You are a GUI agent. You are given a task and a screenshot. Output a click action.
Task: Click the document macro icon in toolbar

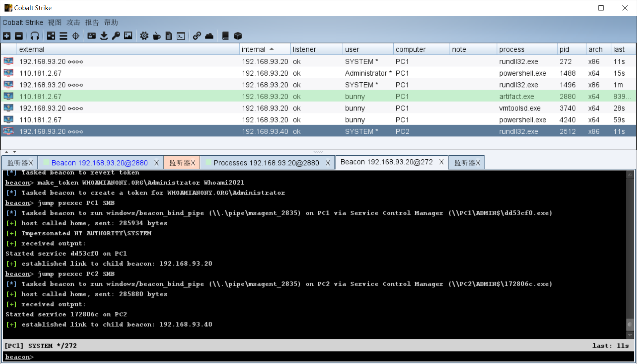169,36
